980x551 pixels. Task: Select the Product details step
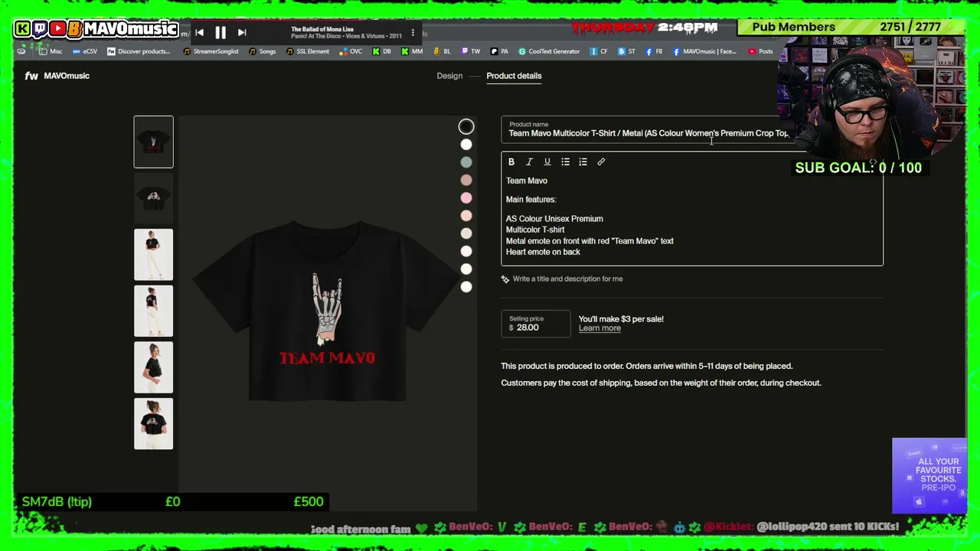click(x=514, y=76)
